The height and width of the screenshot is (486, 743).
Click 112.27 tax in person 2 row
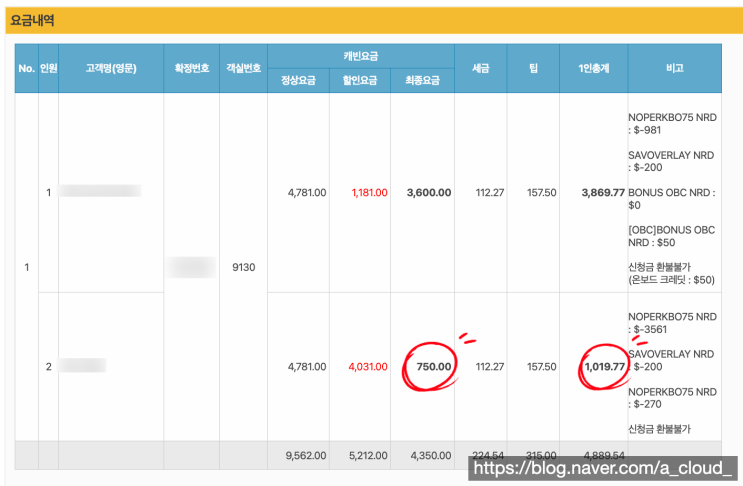(x=490, y=367)
